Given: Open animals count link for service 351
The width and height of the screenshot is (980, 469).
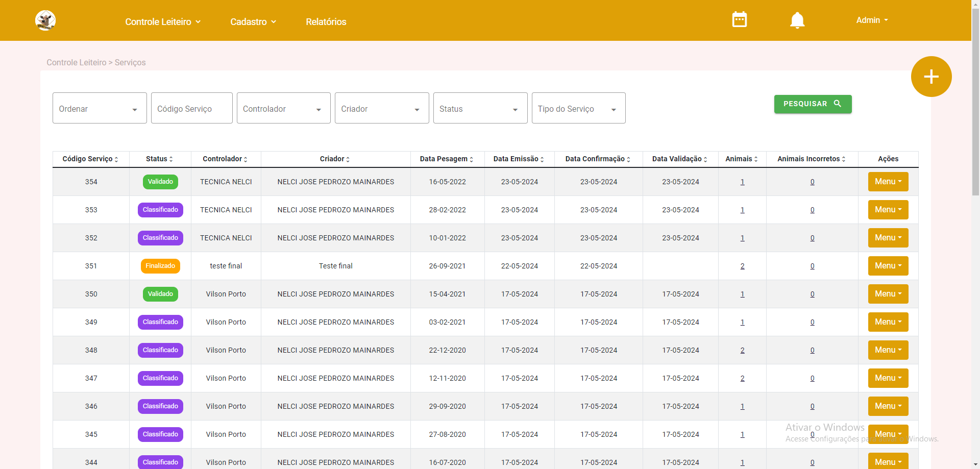Looking at the screenshot, I should [742, 266].
